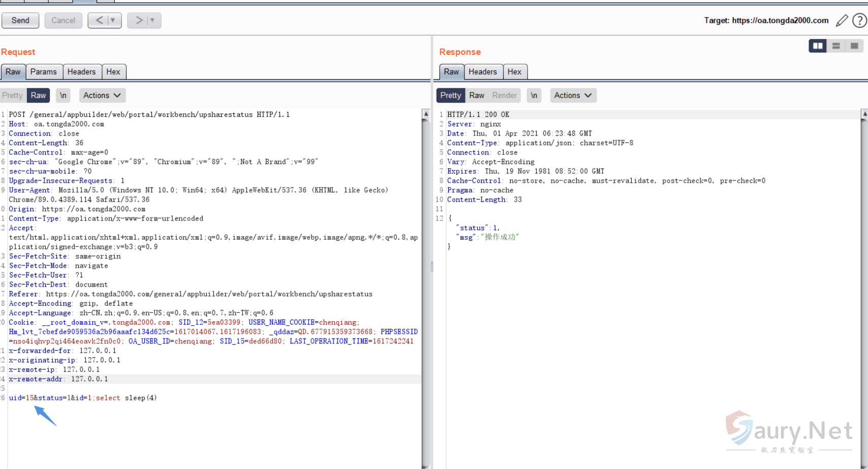
Task: Click the pencil icon to edit target
Action: pos(842,20)
